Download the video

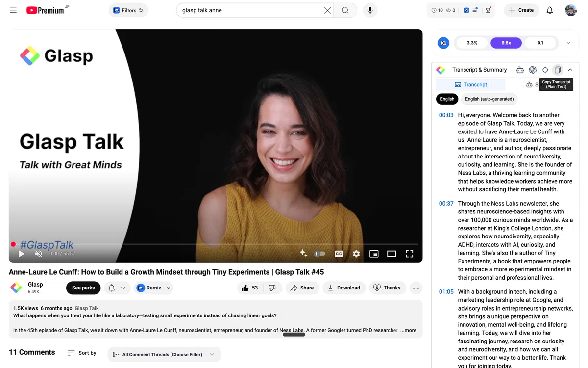[x=344, y=288]
